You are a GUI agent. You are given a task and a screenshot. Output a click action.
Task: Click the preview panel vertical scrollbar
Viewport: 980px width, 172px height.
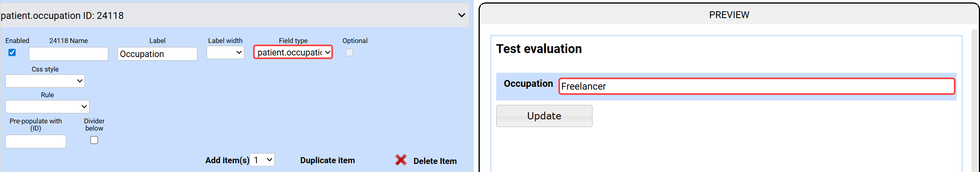[974, 100]
